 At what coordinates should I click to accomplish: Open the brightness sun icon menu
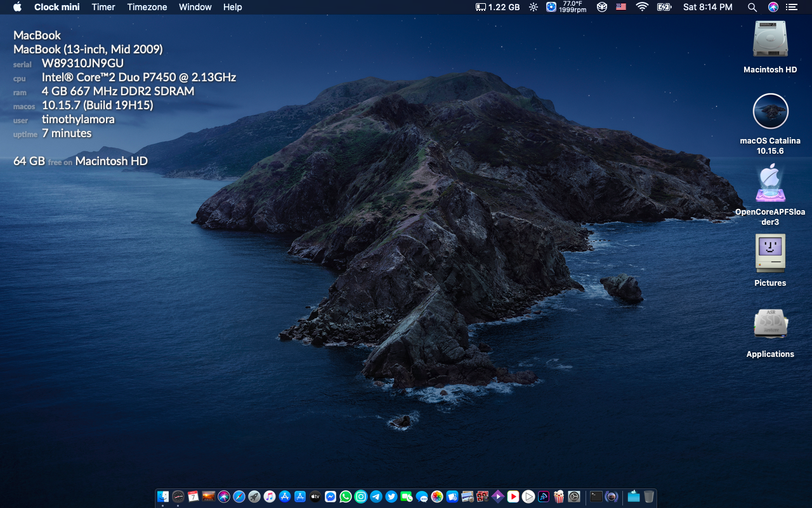coord(534,7)
